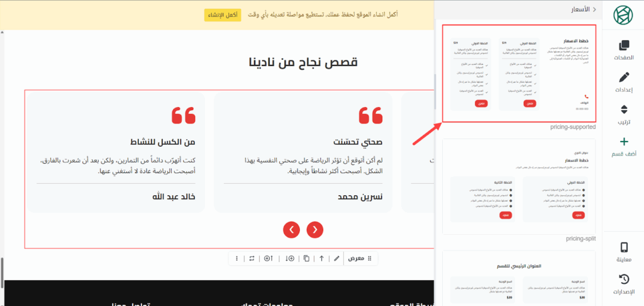Click the banner message أكمل انشاء الموقع لحفظ عملك

(x=323, y=15)
